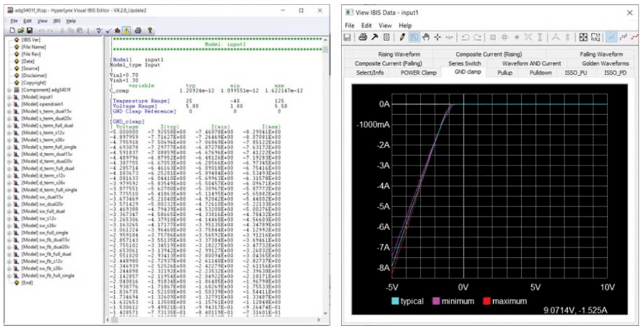644x330 pixels.
Task: Open the Select/Info tab
Action: 370,73
